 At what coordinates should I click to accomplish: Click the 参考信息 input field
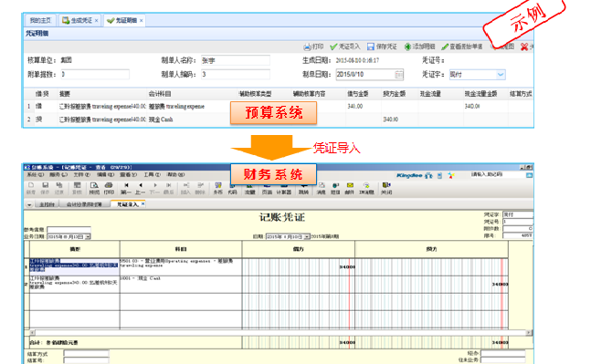69,230
